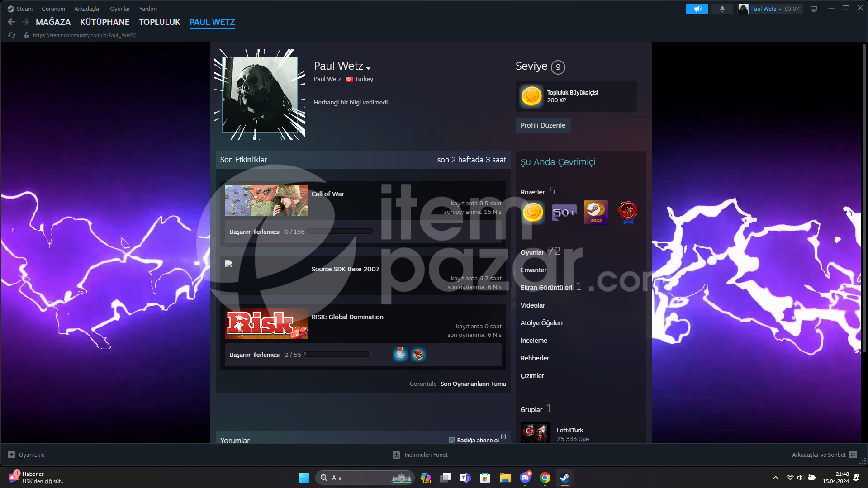Click the Profili Düzenle button

(x=543, y=125)
